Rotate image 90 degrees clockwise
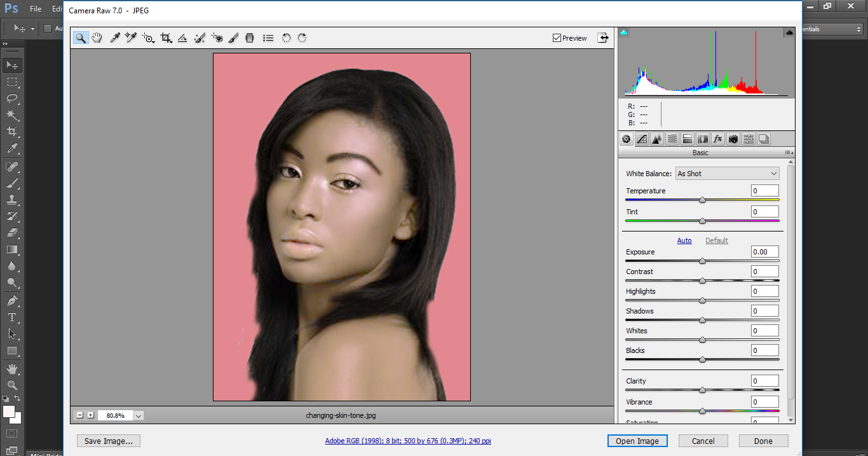This screenshot has height=456, width=868. pyautogui.click(x=302, y=38)
